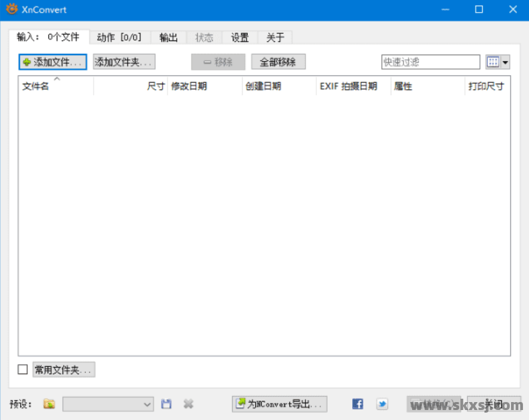Sort by the 文件名 column header
Screen dimensions: 529x420
tap(36, 86)
